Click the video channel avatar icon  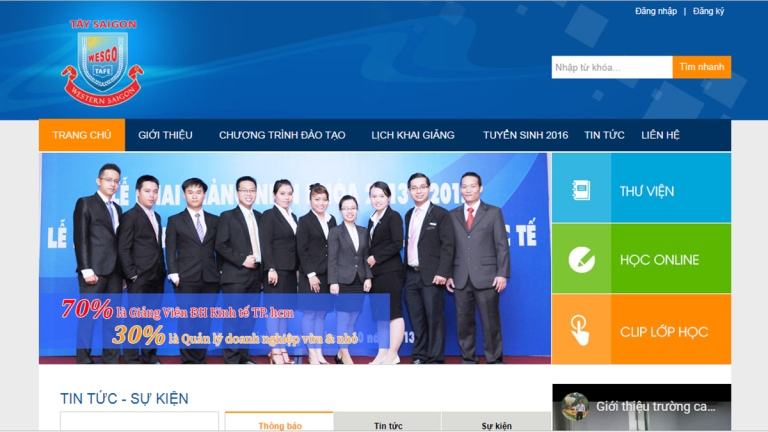pyautogui.click(x=575, y=407)
